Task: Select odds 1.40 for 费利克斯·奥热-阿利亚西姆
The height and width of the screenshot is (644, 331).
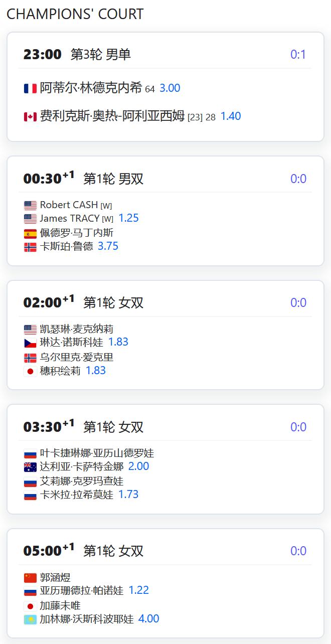Action: pos(231,116)
